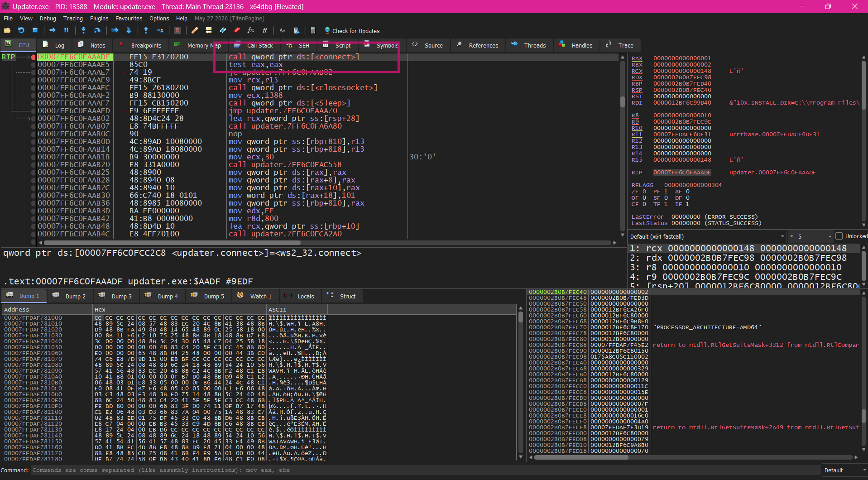
Task: Open the Functions fx icon
Action: (250, 30)
